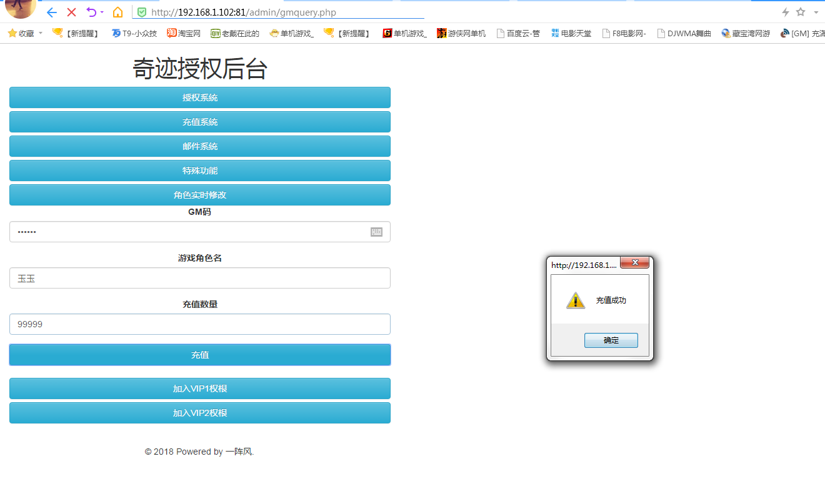Viewport: 825px width, 504px height.
Task: Stop page loading with red X
Action: (x=71, y=12)
